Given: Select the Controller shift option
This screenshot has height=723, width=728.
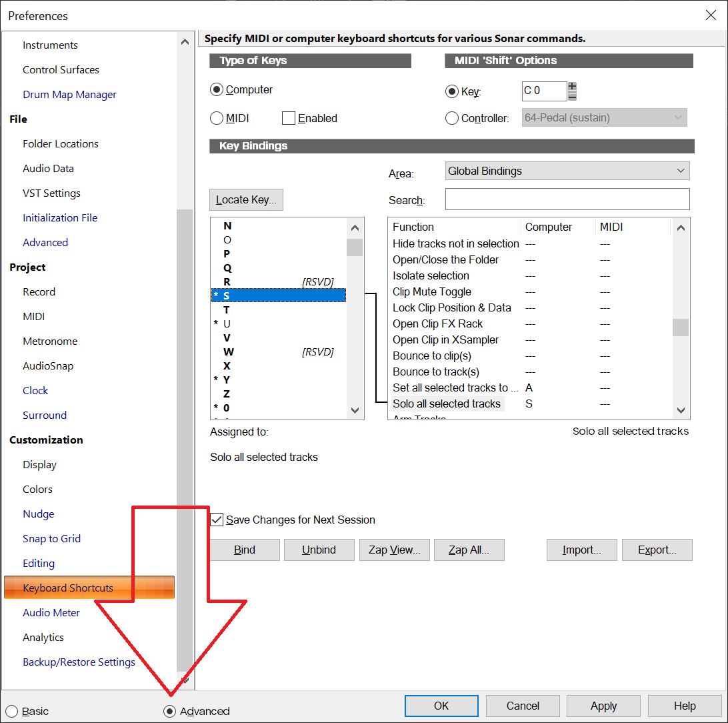Looking at the screenshot, I should (452, 118).
